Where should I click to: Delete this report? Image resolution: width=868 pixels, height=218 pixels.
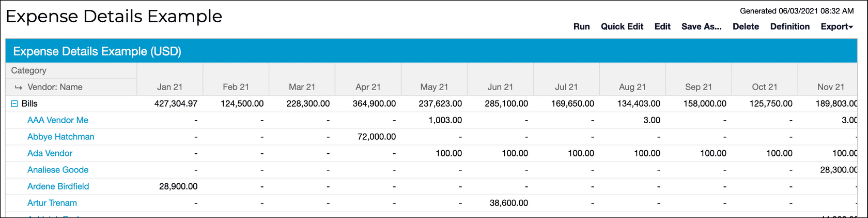point(746,26)
